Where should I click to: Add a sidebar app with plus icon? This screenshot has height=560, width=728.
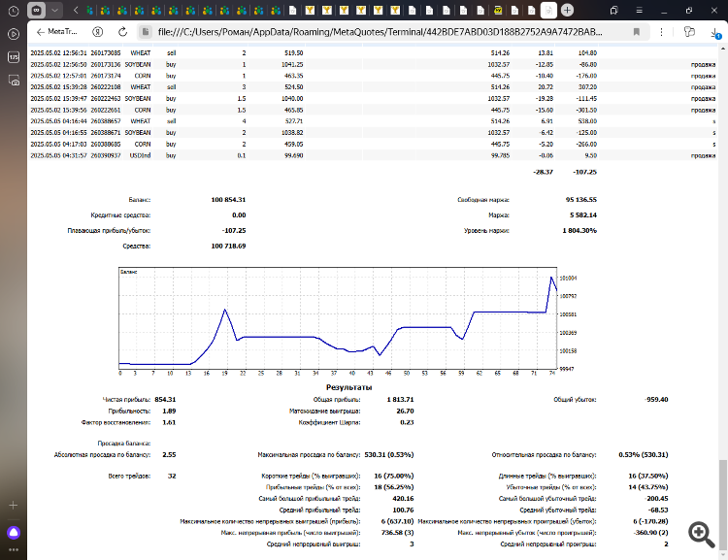[x=14, y=506]
